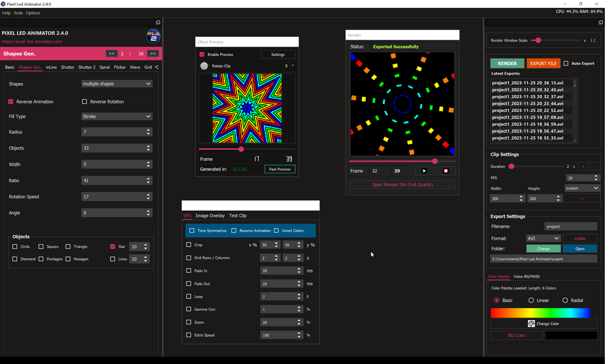Image resolution: width=605 pixels, height=364 pixels.
Task: Enable the Fade In effect
Action: (188, 271)
